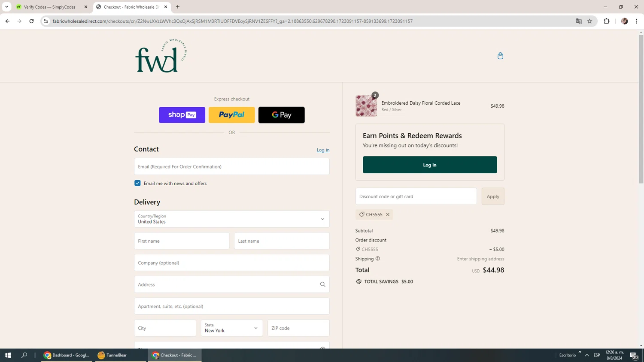Close the Checkout Fabric Wholesale tab
644x362 pixels.
166,7
